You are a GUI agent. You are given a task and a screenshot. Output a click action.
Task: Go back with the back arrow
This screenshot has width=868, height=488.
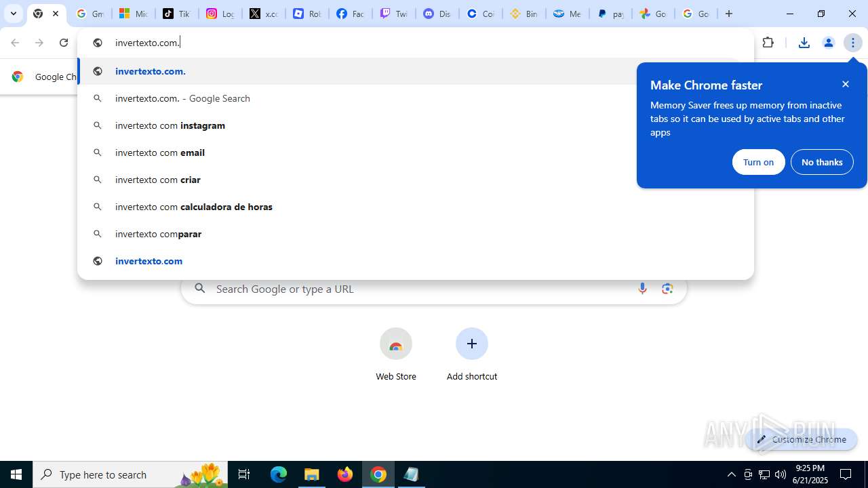(x=15, y=43)
